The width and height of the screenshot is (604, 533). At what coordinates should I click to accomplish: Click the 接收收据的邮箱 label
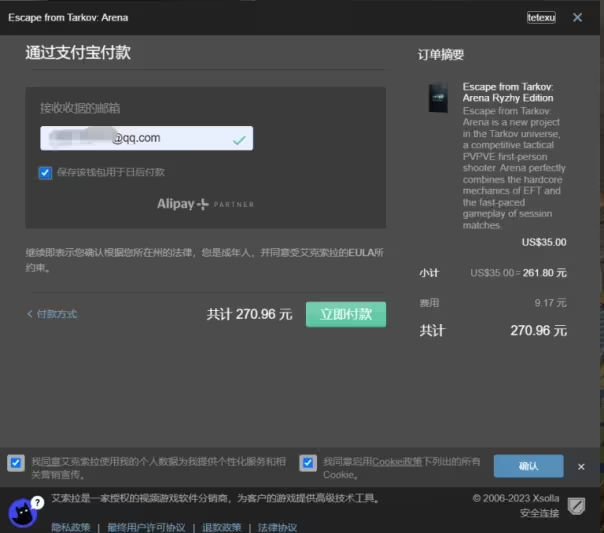coord(80,108)
